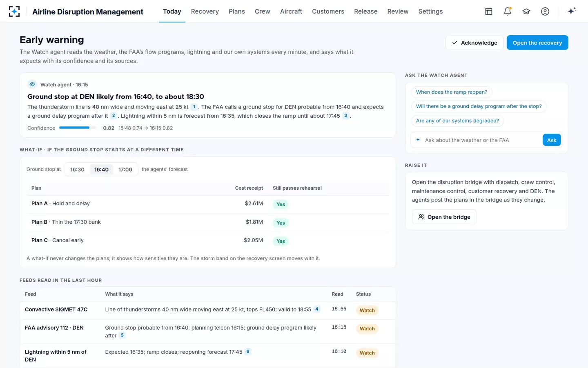
Task: Open the user account icon
Action: click(545, 11)
